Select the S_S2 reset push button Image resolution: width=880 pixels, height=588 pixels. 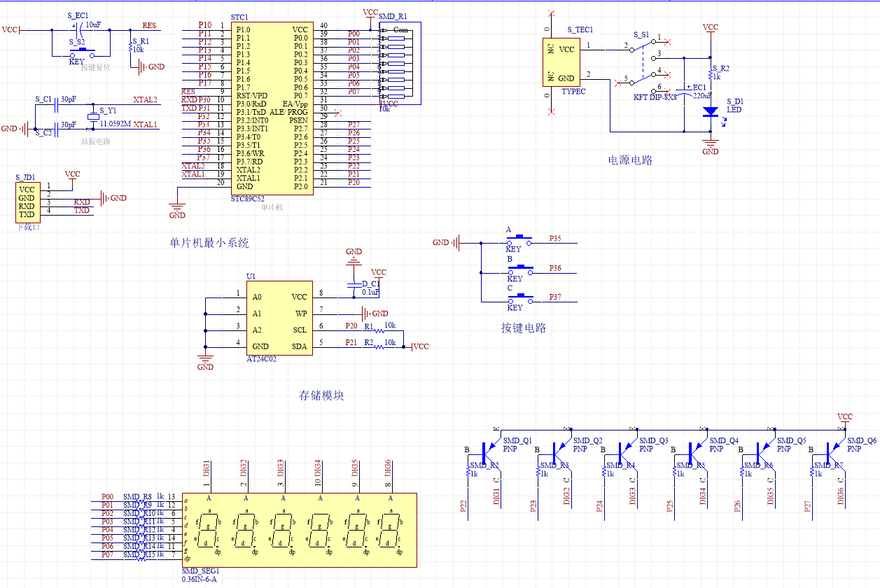tap(82, 53)
